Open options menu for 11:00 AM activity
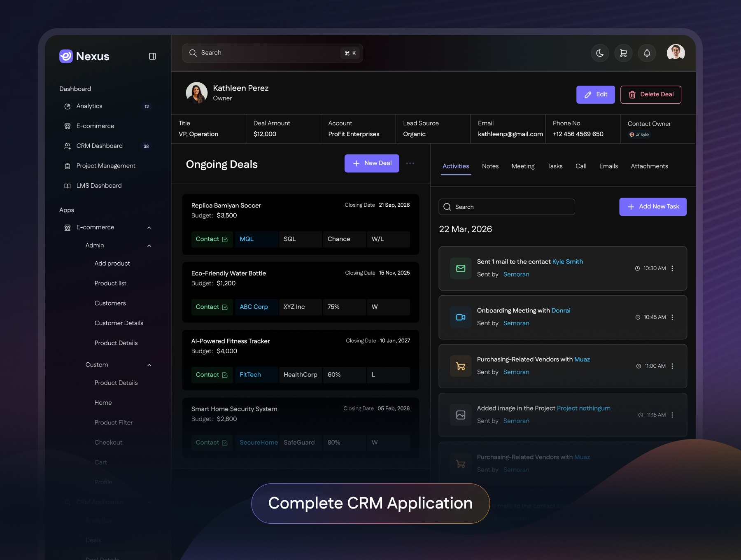The image size is (741, 560). pyautogui.click(x=672, y=366)
